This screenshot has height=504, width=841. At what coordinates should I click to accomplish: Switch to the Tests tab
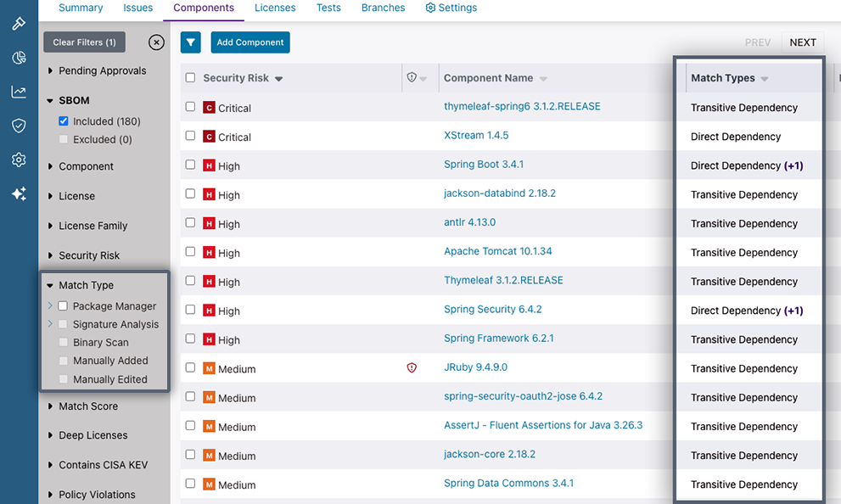[x=328, y=8]
